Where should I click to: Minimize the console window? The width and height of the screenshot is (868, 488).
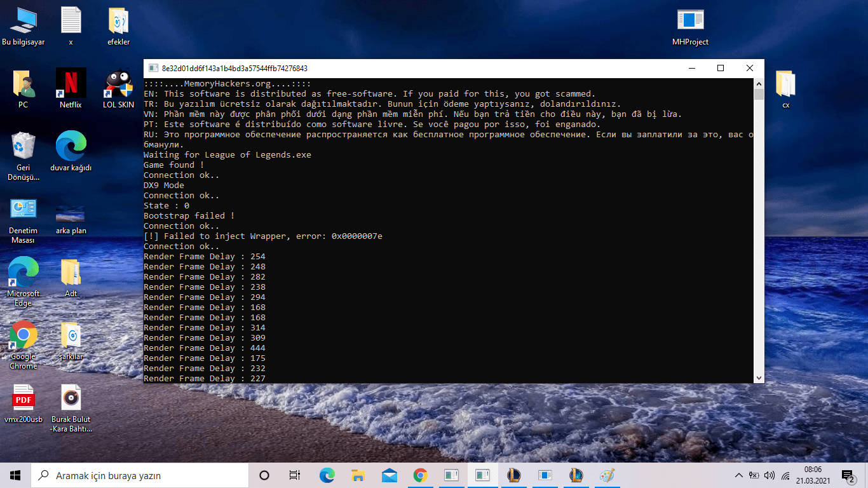[x=691, y=68]
